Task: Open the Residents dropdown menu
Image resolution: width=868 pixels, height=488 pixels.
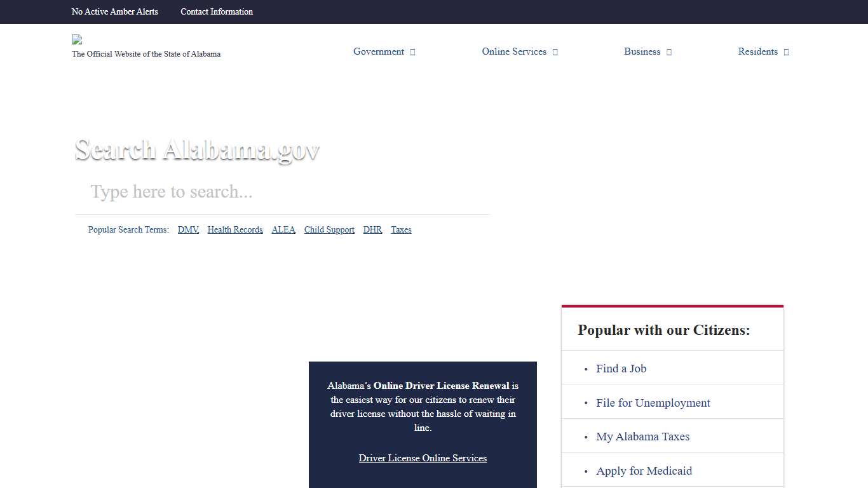Action: 757,51
